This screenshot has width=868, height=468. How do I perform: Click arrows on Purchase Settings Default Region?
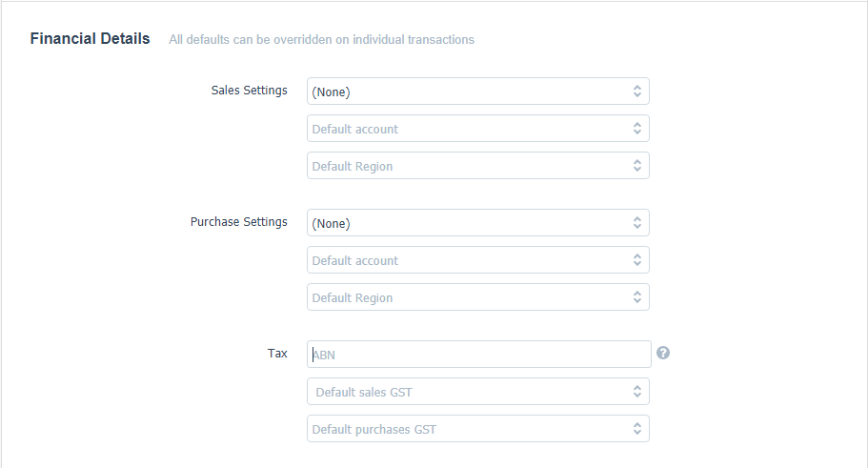(637, 296)
